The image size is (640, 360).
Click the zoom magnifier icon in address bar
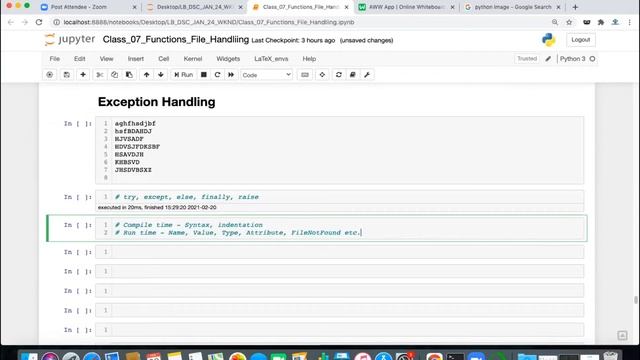[555, 22]
